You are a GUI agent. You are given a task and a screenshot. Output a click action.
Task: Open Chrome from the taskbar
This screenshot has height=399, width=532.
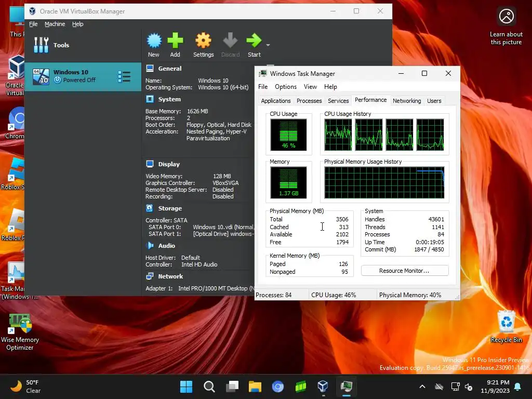277,387
